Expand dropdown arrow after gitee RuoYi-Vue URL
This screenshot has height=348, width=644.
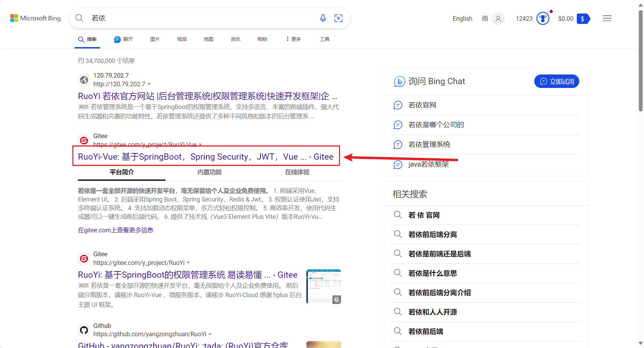200,144
